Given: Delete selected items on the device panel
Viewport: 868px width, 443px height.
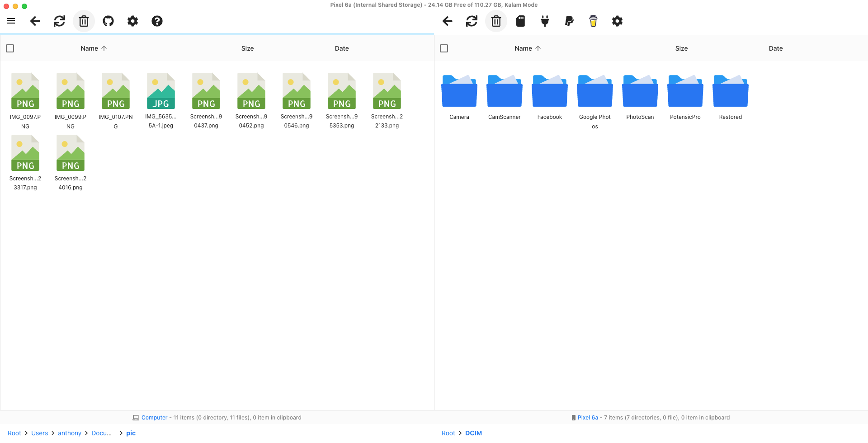Looking at the screenshot, I should point(496,21).
